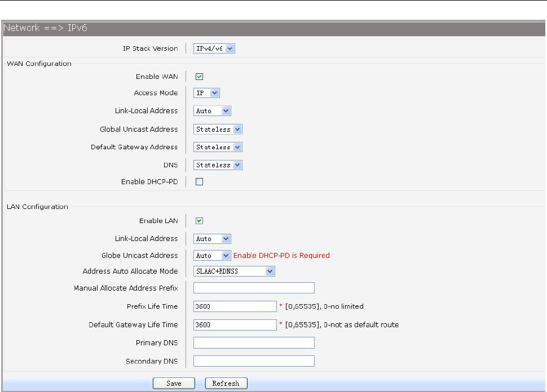Open the LAN Link-Local Address dropdown
The image size is (547, 392).
(212, 239)
